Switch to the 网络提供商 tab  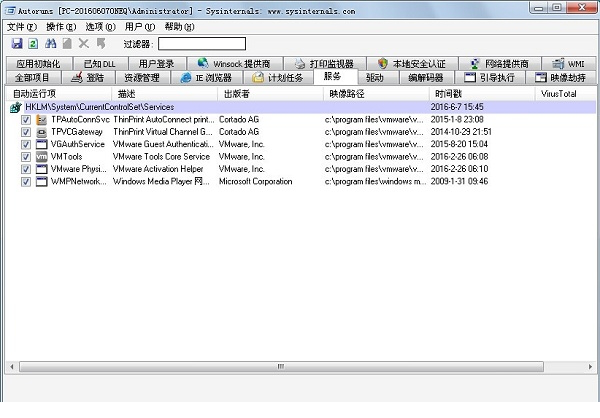pos(500,64)
